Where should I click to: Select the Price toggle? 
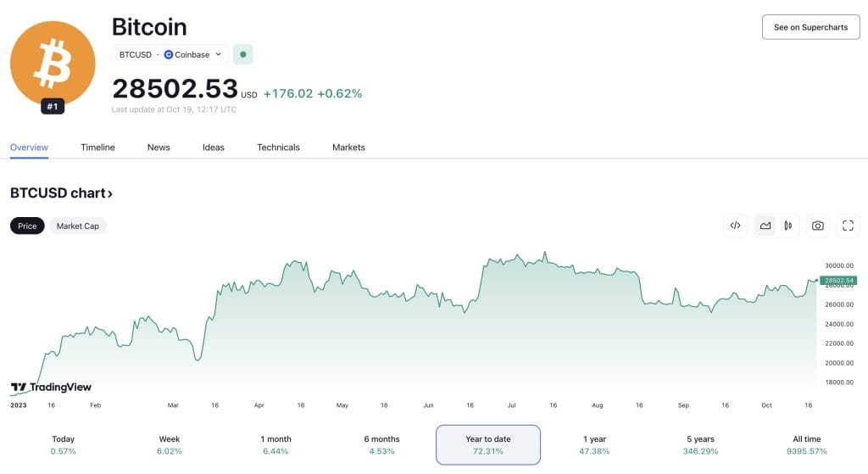tap(27, 226)
